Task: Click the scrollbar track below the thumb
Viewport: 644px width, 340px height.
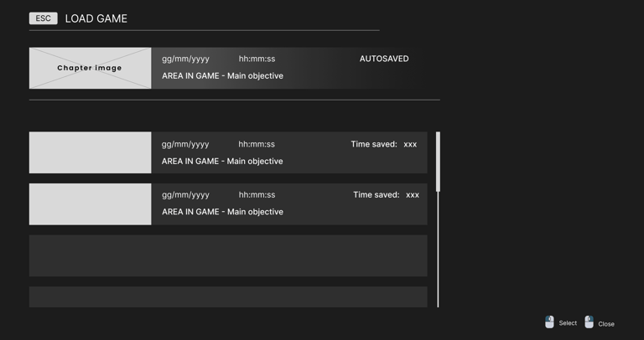Action: point(438,251)
